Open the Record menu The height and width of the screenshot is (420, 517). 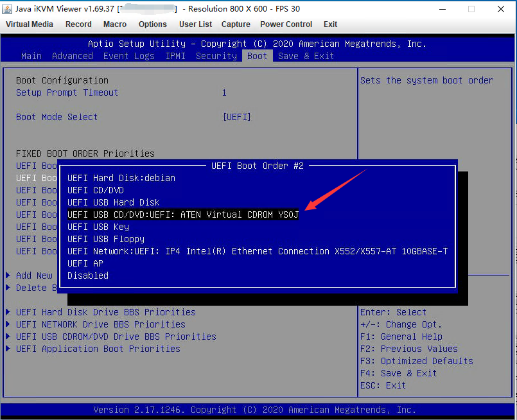[78, 24]
